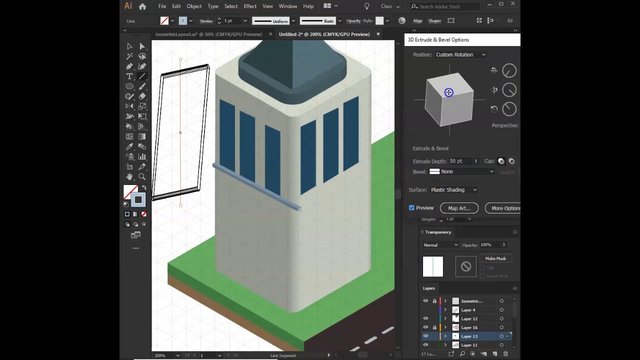Select the Zoom tool
The image size is (640, 360).
142,177
